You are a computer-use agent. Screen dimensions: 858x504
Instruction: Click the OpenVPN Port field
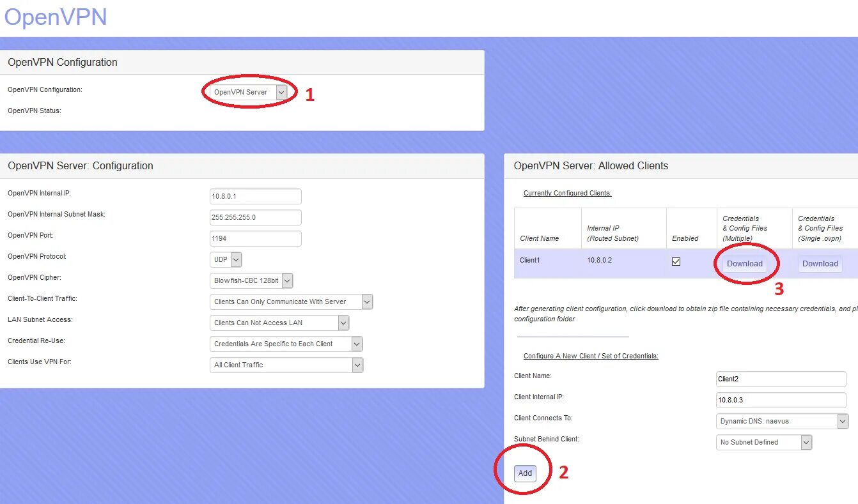click(255, 238)
